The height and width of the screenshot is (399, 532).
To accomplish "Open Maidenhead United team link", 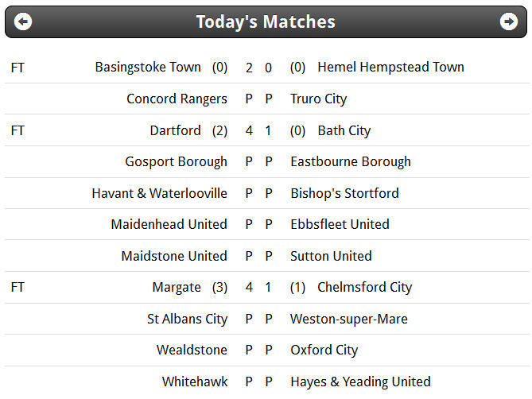I will point(169,224).
